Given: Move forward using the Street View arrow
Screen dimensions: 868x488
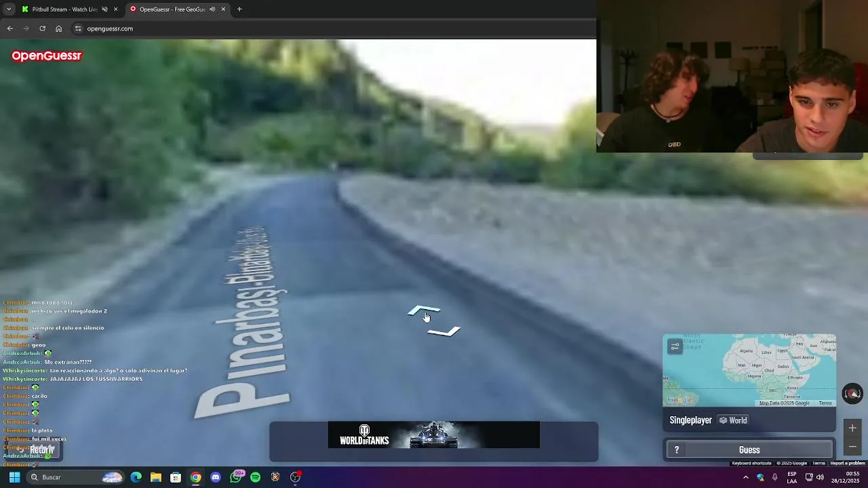Looking at the screenshot, I should coord(424,311).
